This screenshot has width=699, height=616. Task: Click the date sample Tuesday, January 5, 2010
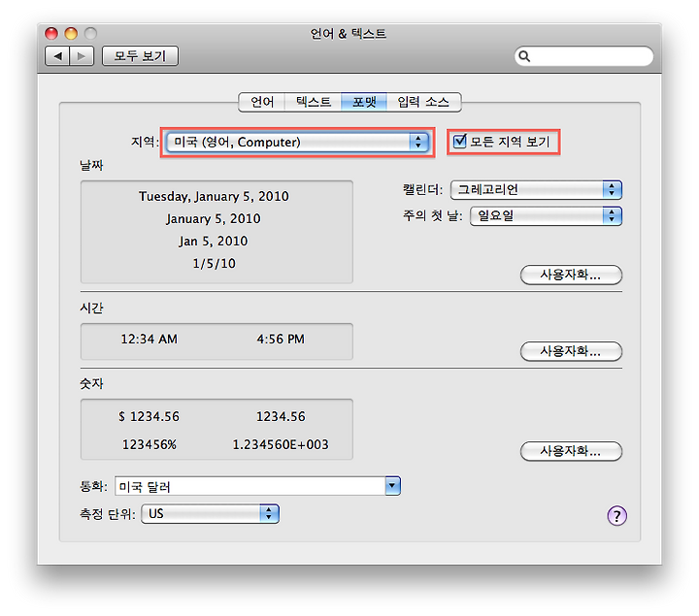(x=214, y=196)
